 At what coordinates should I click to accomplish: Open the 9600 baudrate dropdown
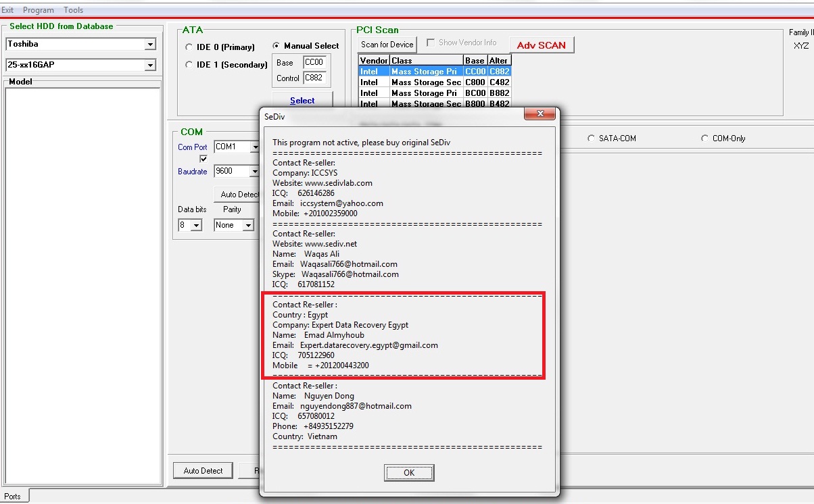pos(254,172)
